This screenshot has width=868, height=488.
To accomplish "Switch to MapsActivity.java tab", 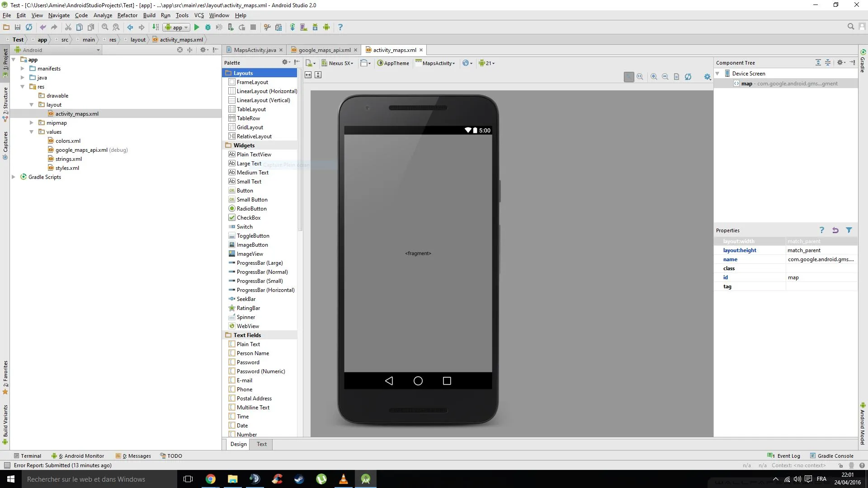I will 255,50.
